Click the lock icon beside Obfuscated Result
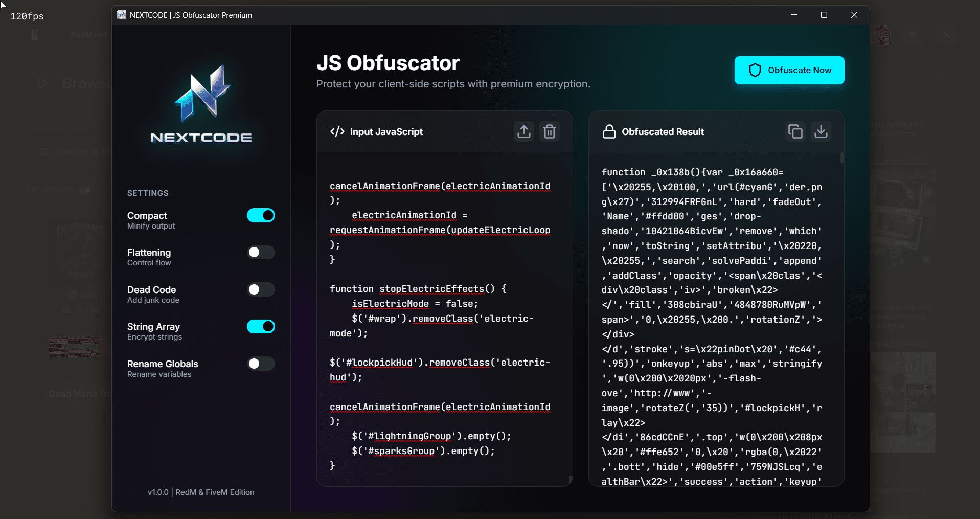 (x=609, y=132)
